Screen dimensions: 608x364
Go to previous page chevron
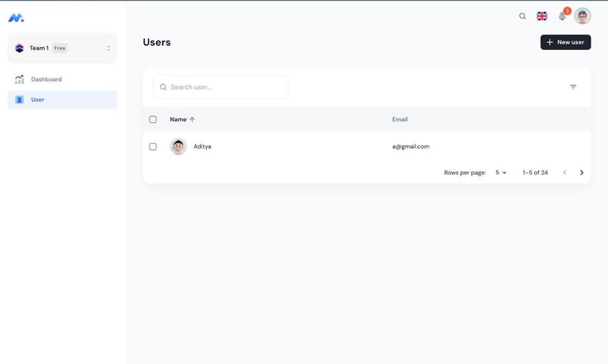click(564, 173)
